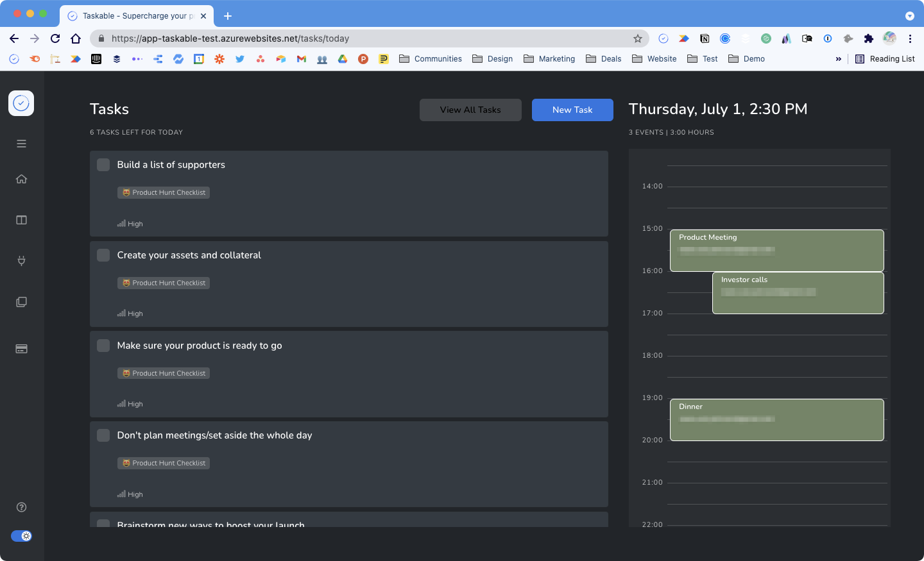This screenshot has height=561, width=924.
Task: Click High priority on 'Make sure your product' task
Action: click(x=130, y=404)
